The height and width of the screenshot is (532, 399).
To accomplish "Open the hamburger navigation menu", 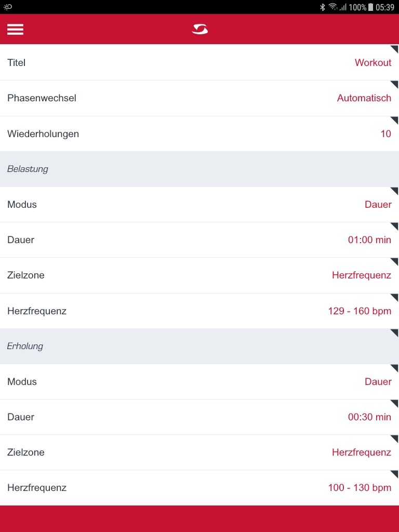I will (15, 29).
